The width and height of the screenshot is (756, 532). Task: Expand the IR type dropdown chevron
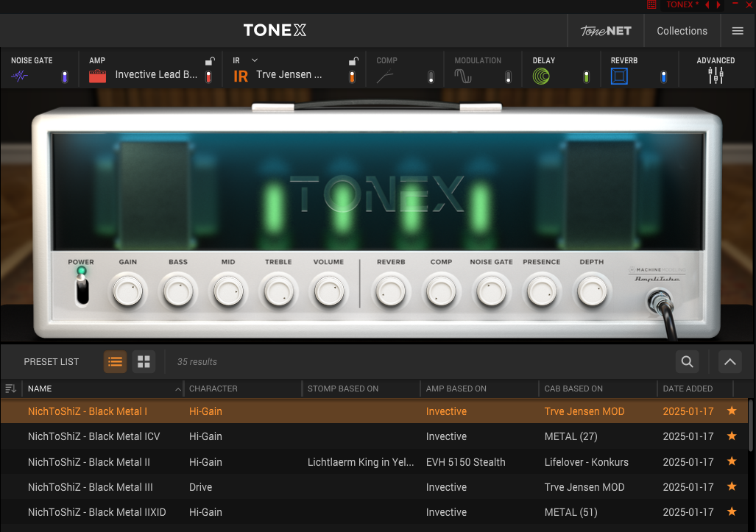[255, 60]
